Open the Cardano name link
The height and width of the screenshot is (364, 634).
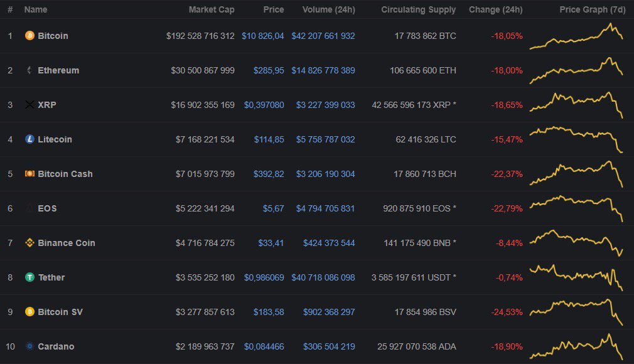click(x=56, y=346)
